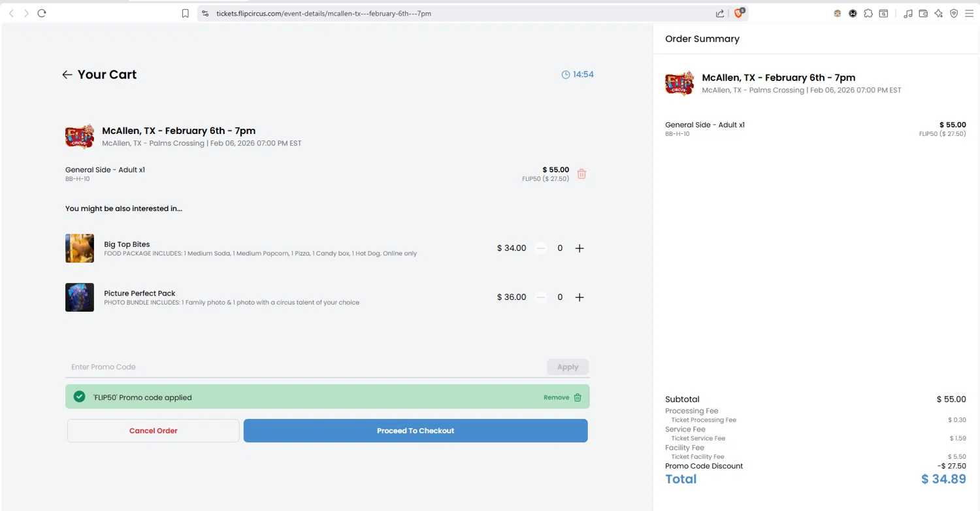Open the media music note control
This screenshot has height=511, width=980.
[908, 13]
